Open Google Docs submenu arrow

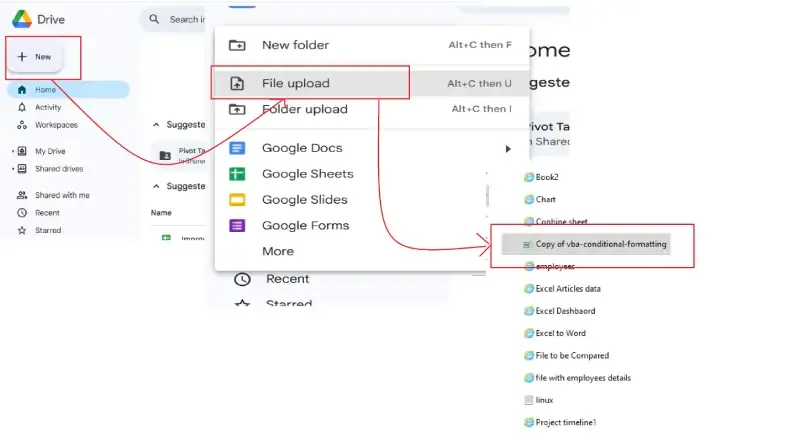coord(508,148)
